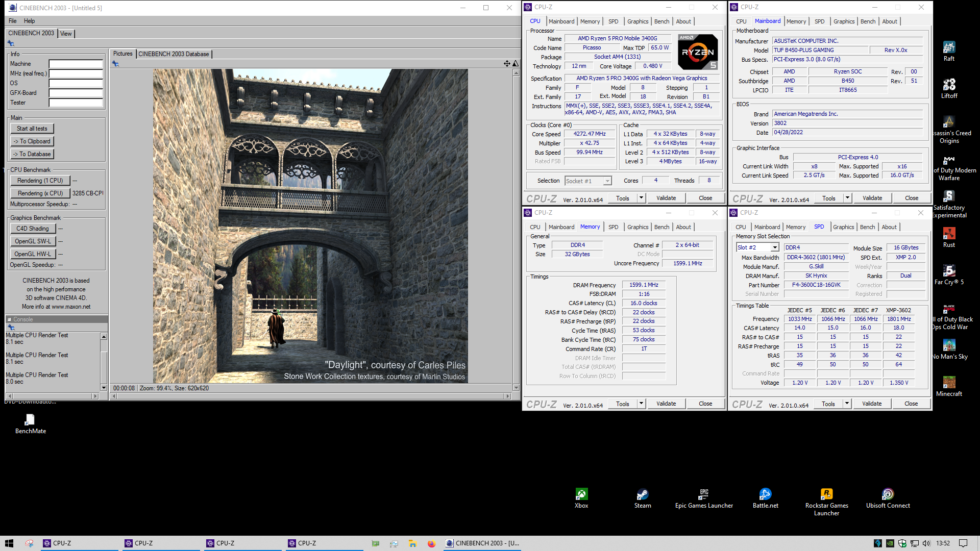Image resolution: width=980 pixels, height=551 pixels.
Task: Open the File menu in CINEBENCH
Action: 13,21
